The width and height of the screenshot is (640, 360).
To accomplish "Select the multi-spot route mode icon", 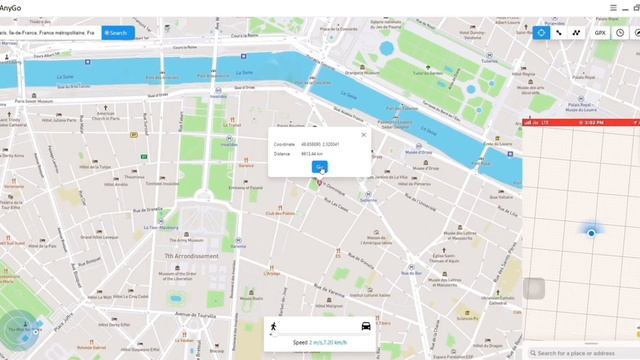I will (576, 33).
